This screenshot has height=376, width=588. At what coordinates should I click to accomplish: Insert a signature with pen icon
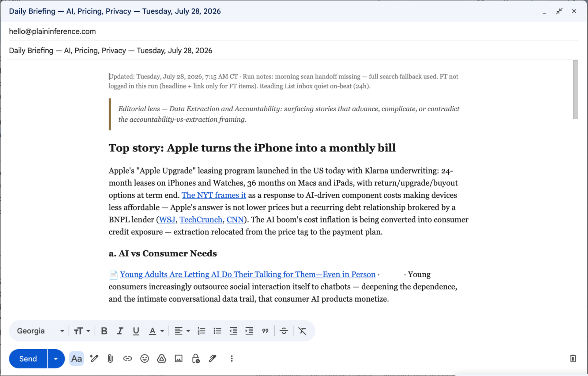coord(213,359)
